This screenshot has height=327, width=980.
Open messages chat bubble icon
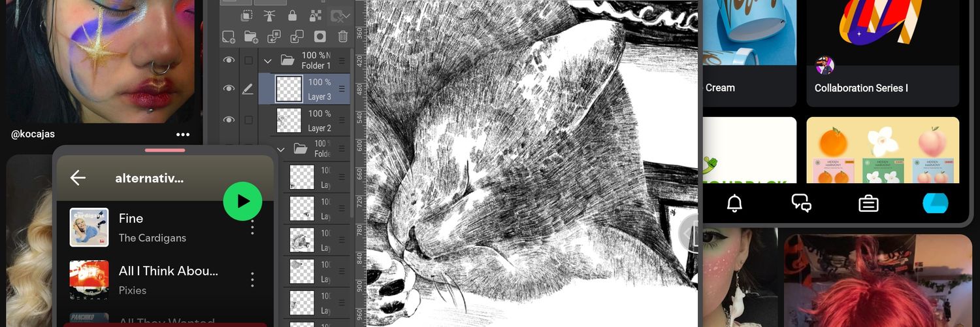[x=802, y=203]
